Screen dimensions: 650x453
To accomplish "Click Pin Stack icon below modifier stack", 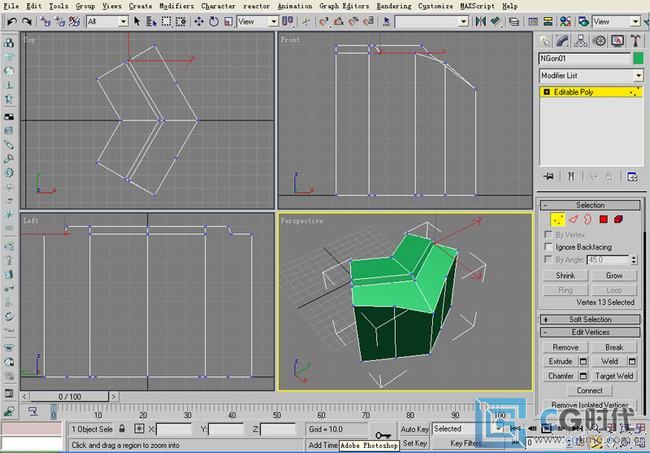I will point(548,177).
